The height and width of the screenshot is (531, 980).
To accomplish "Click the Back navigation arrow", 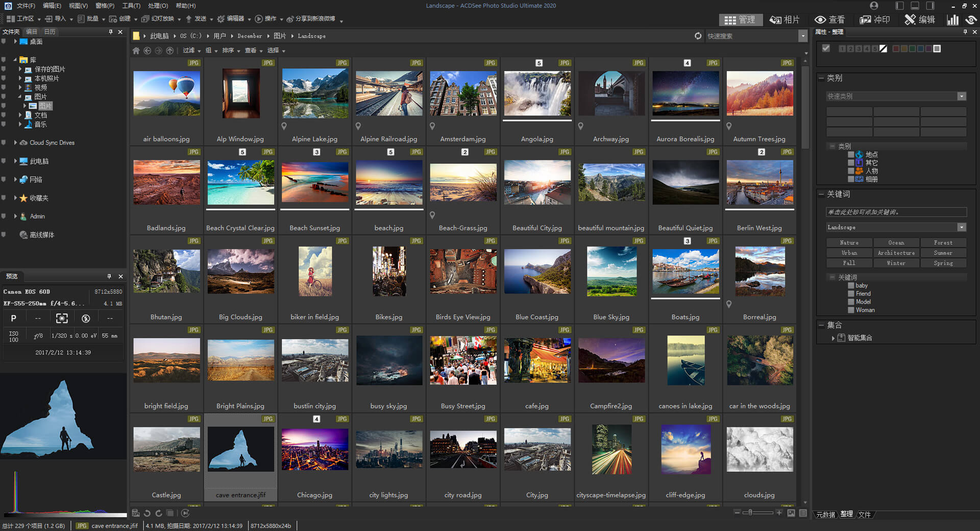I will click(147, 51).
